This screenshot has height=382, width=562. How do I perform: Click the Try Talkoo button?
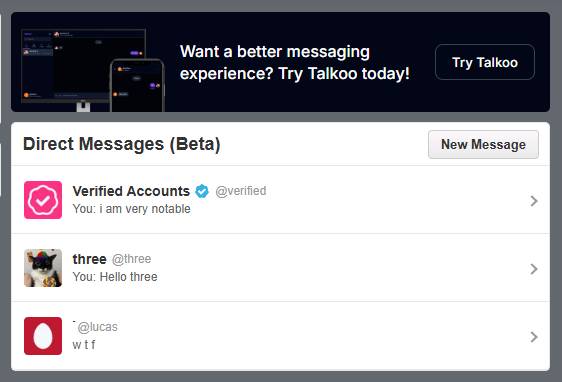(x=485, y=62)
